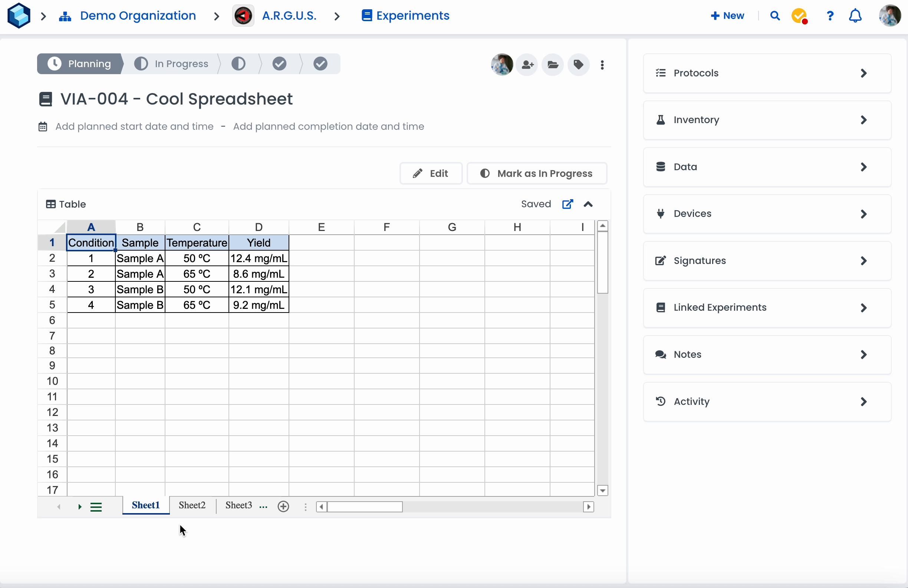The image size is (908, 588).
Task: Select the final checkmark status stage
Action: pos(320,64)
